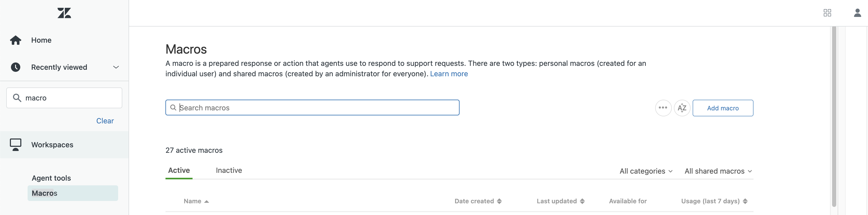
Task: Open the more actions ellipsis menu
Action: pos(663,108)
